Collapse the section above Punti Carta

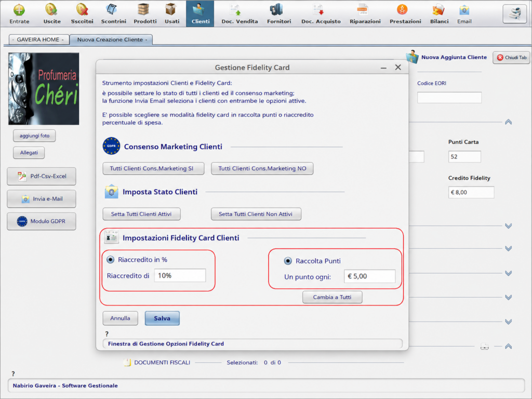pyautogui.click(x=508, y=122)
